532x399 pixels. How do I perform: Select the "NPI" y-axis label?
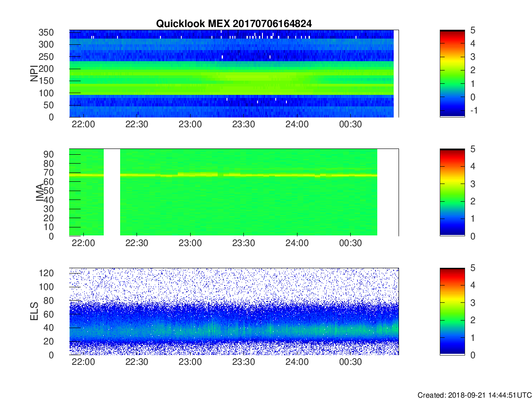click(x=34, y=74)
